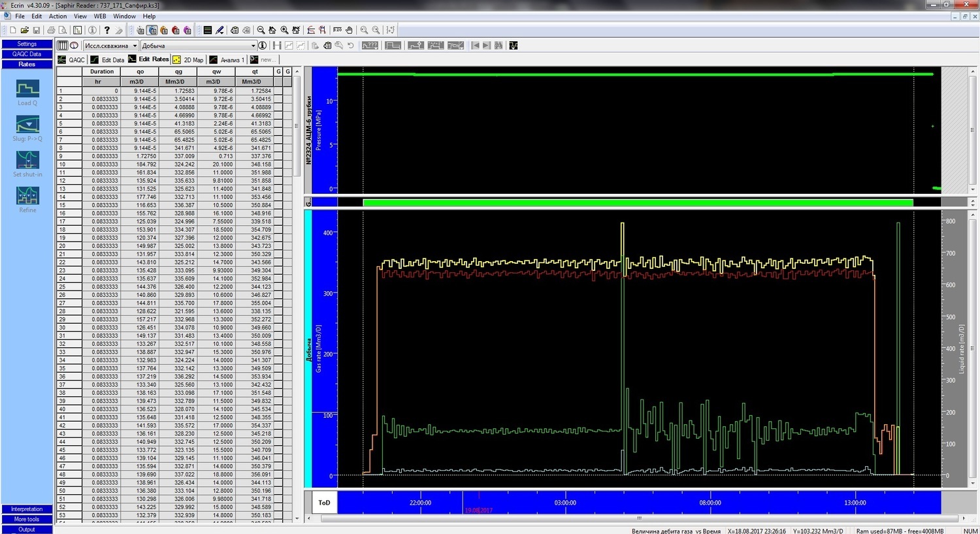
Task: Click the qo column header
Action: tap(140, 72)
